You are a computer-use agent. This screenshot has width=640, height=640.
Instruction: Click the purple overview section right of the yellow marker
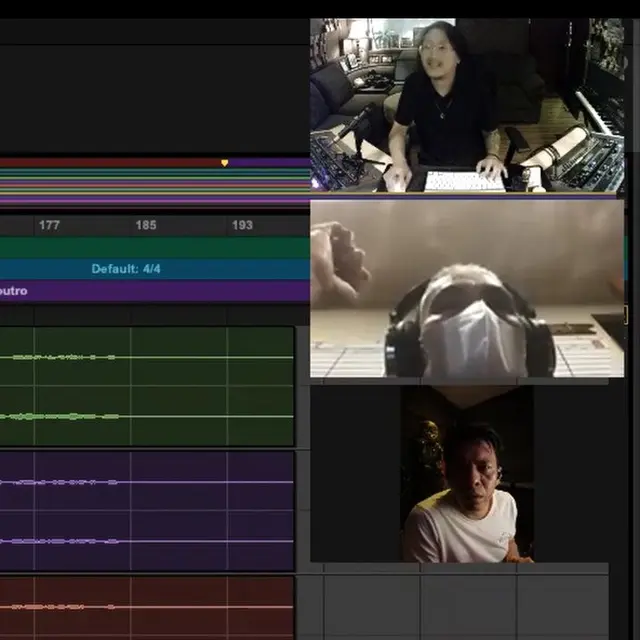tap(269, 163)
